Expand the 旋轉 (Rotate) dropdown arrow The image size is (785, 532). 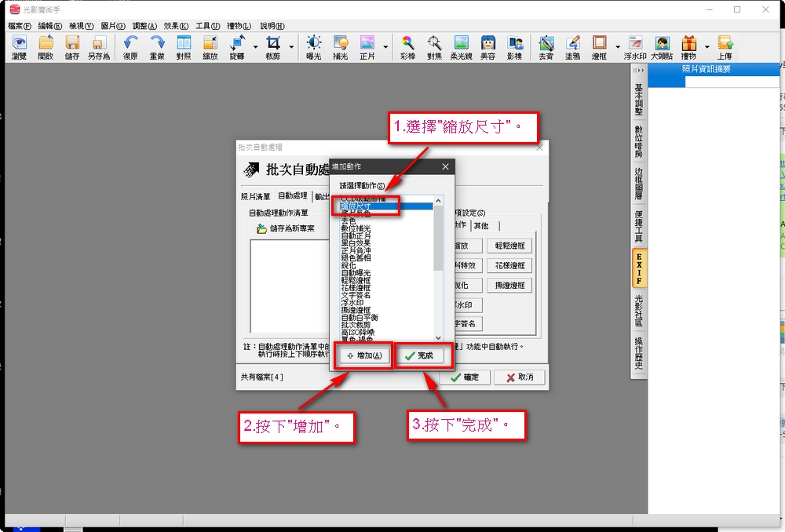[x=254, y=47]
